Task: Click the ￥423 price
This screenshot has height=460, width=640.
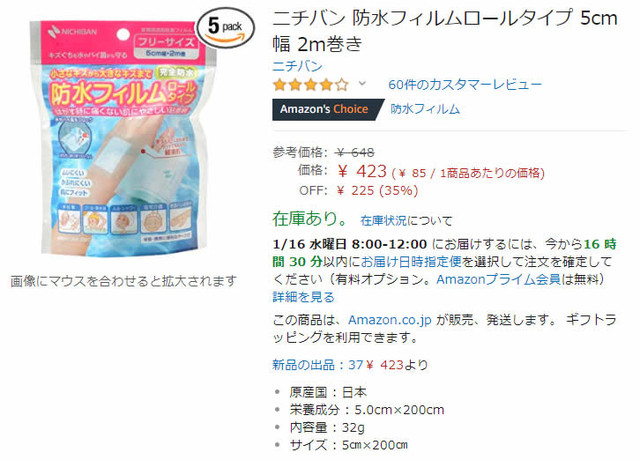Action: pyautogui.click(x=362, y=171)
